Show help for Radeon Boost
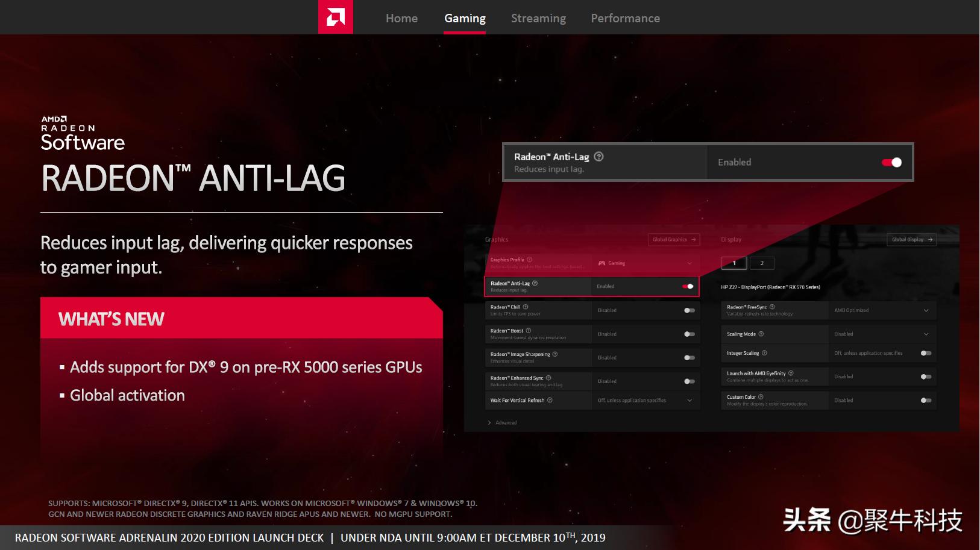Screen dimensions: 980x550 click(x=529, y=331)
